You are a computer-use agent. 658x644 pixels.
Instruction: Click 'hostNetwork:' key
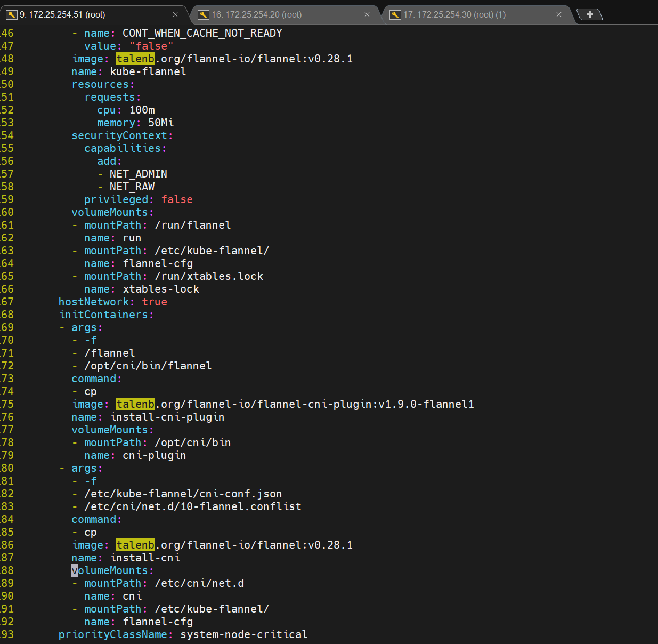pyautogui.click(x=97, y=302)
